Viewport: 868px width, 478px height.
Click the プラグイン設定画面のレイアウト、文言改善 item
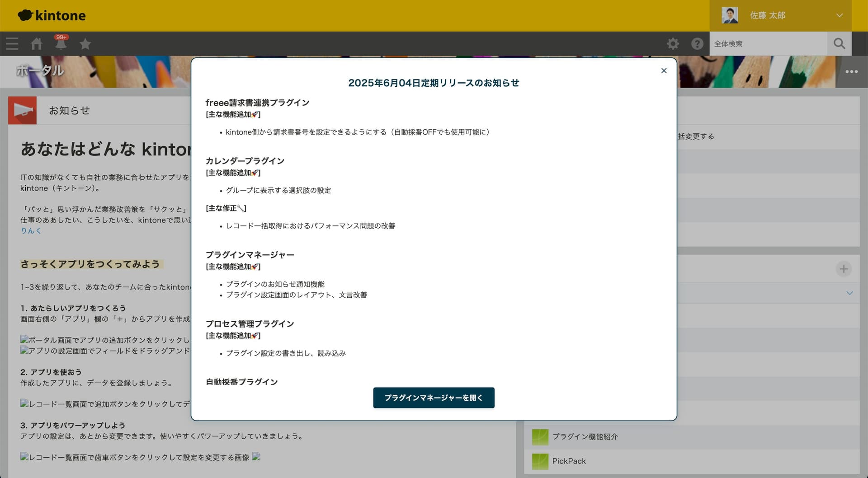click(x=297, y=295)
